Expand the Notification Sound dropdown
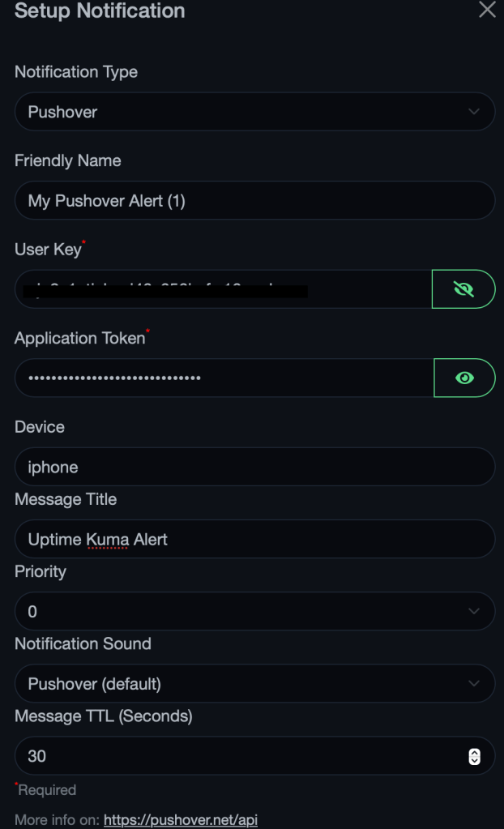 click(x=243, y=684)
